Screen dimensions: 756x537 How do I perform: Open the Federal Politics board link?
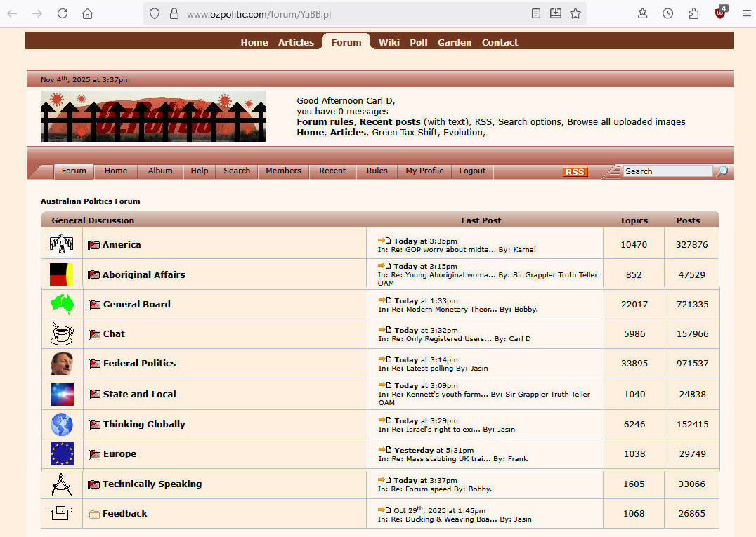point(139,363)
